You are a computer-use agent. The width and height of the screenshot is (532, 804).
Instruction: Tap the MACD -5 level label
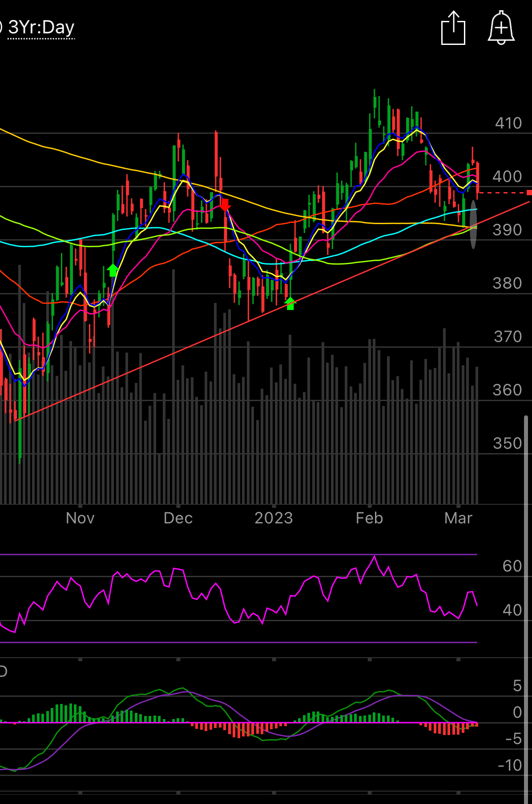(514, 739)
